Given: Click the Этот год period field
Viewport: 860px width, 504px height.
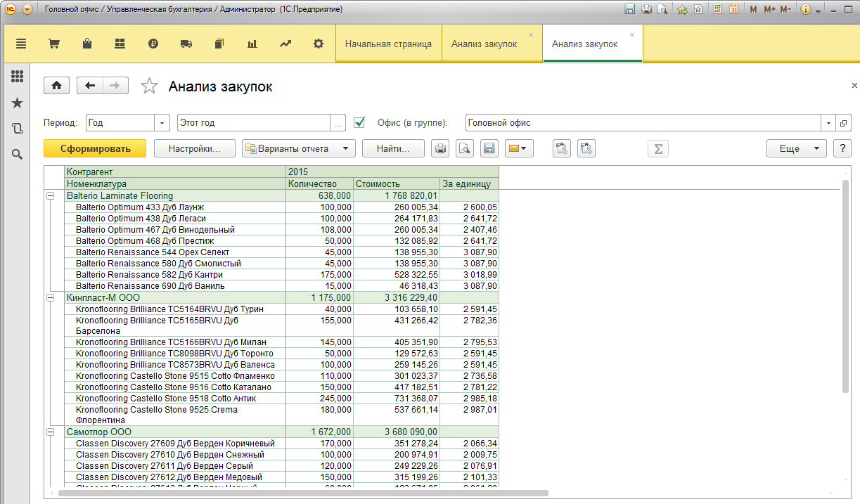Looking at the screenshot, I should (254, 122).
